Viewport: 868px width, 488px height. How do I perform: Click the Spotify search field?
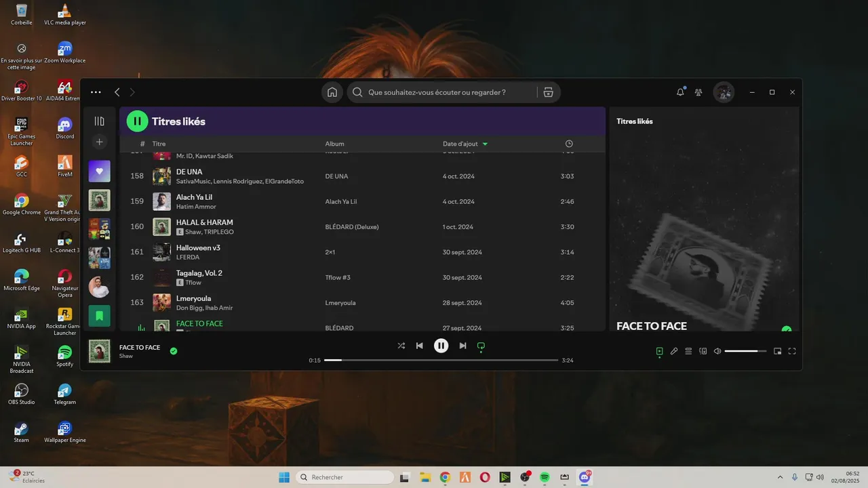click(x=441, y=92)
